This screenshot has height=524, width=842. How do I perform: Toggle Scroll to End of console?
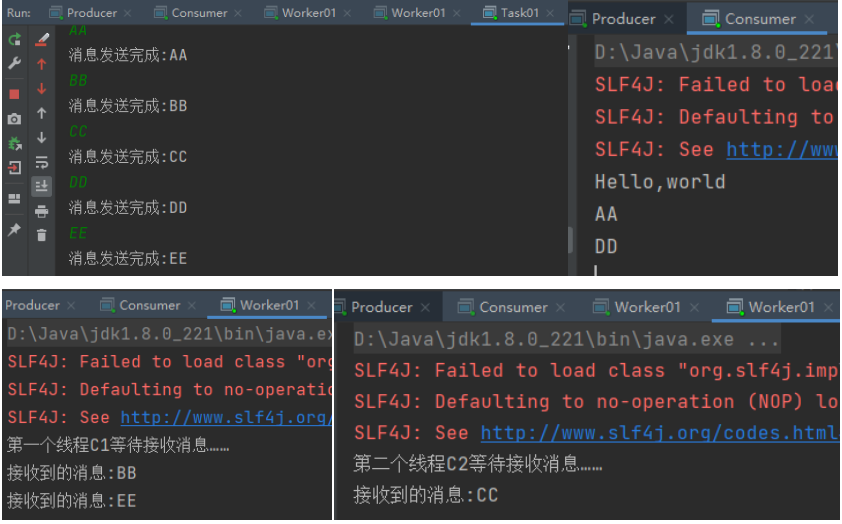click(x=41, y=186)
